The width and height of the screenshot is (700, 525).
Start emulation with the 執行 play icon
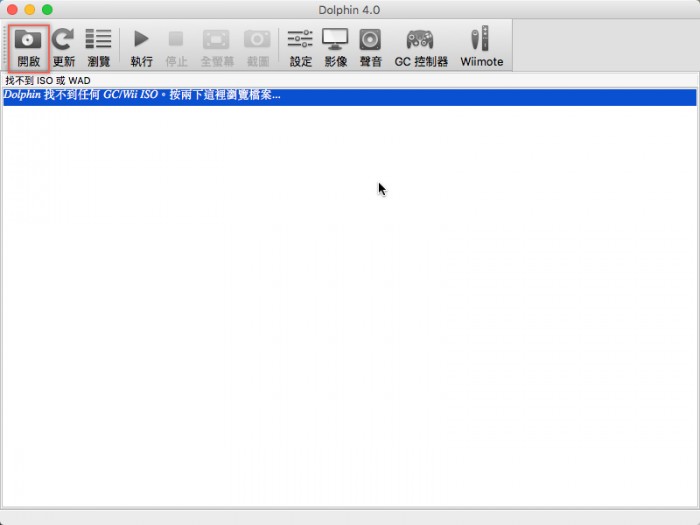[142, 47]
